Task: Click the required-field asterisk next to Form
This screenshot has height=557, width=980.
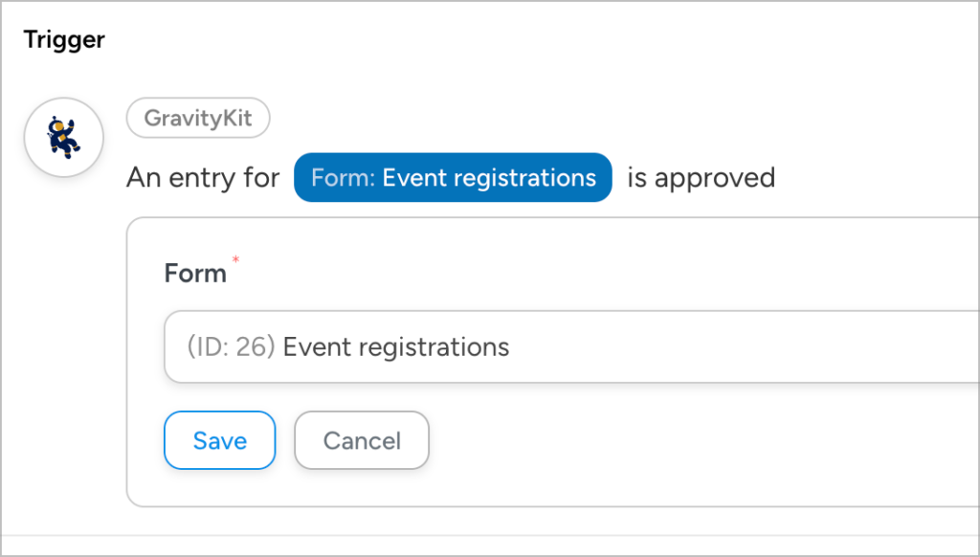Action: (235, 260)
